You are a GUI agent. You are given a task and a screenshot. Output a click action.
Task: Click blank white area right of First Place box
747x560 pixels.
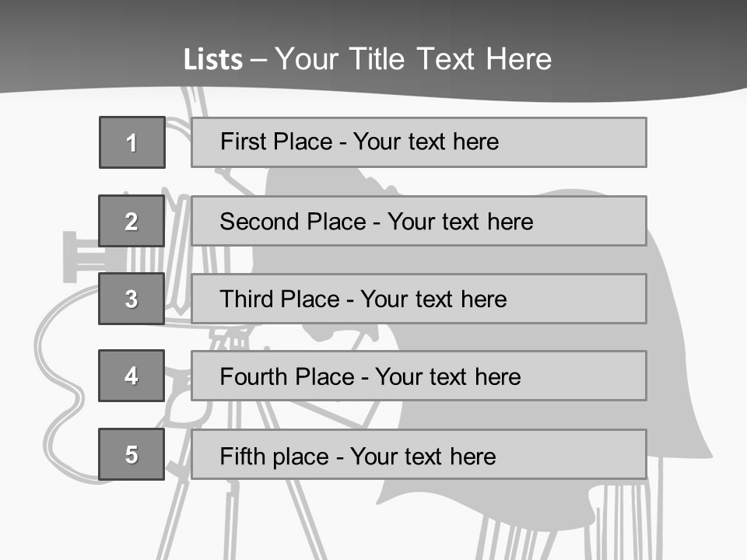coord(696,142)
